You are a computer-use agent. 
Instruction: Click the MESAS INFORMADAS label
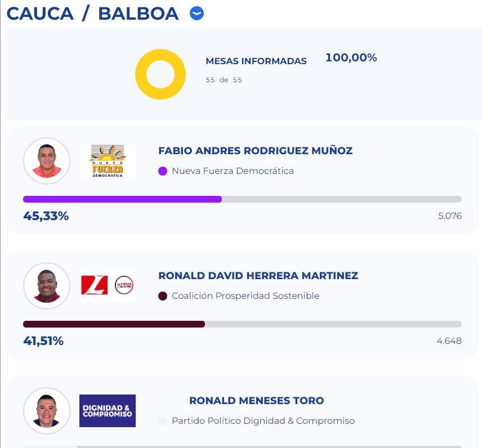pyautogui.click(x=256, y=61)
